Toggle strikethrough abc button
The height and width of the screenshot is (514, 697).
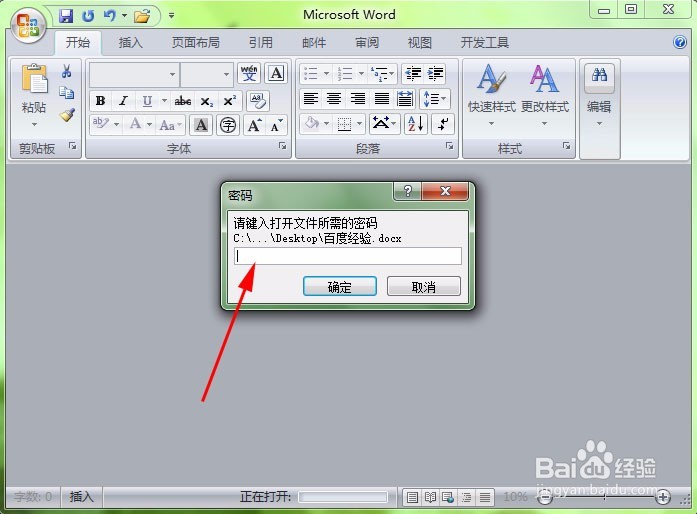[183, 101]
